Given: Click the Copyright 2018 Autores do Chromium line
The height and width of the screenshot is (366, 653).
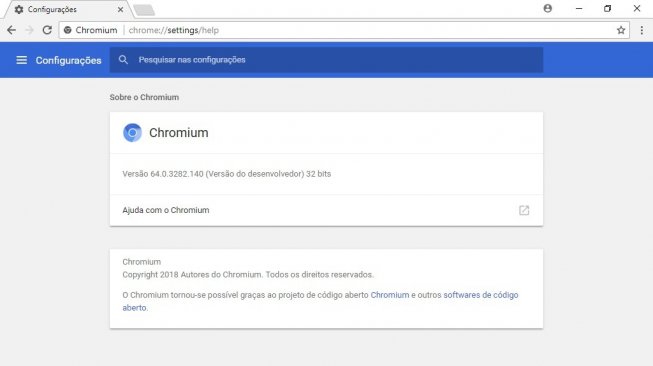Looking at the screenshot, I should click(248, 274).
